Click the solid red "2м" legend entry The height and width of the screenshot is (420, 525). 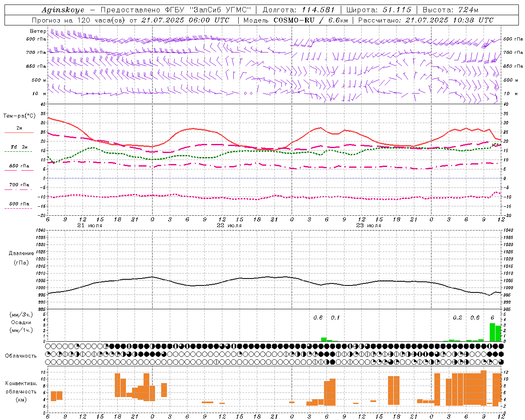pyautogui.click(x=19, y=128)
